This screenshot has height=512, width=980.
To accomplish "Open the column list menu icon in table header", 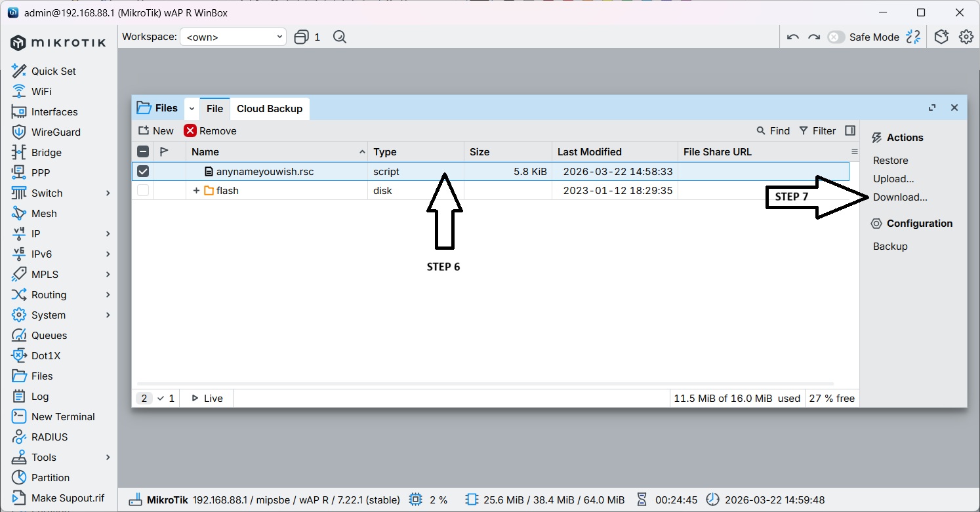I will tap(854, 151).
